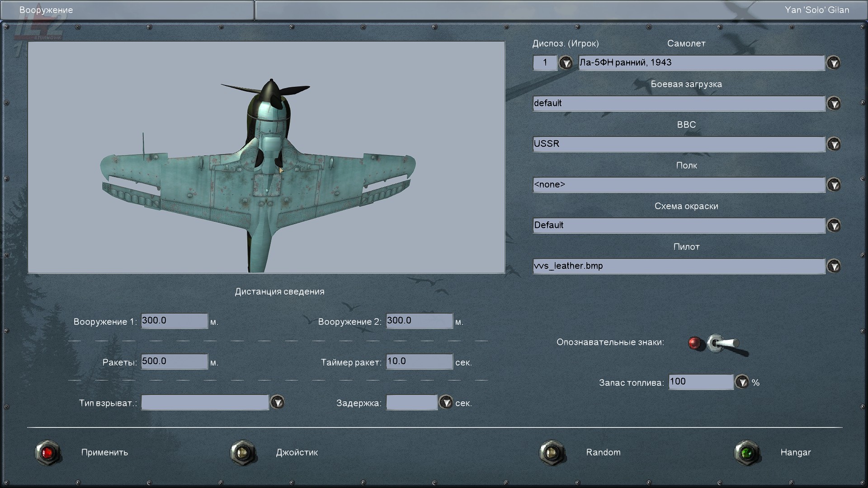The width and height of the screenshot is (868, 488).
Task: Open the Тип взрыват. fuze dropdown
Action: click(x=277, y=402)
